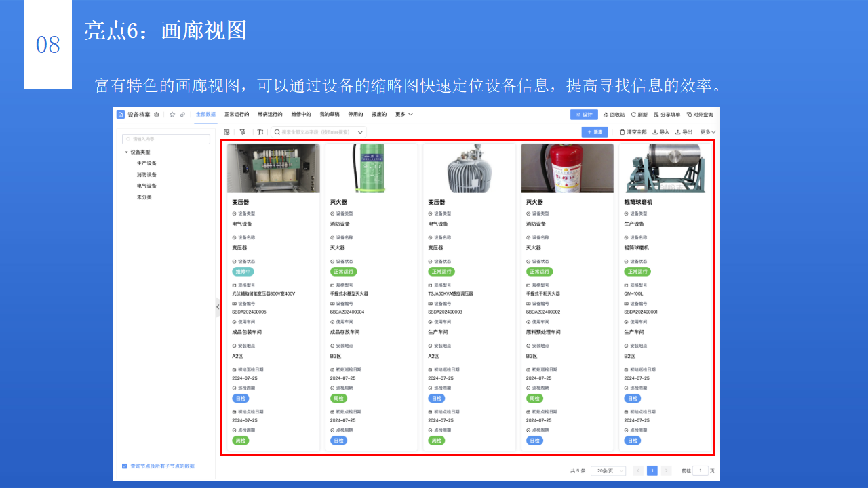Select the gallery view switch icon
Viewport: 868px width, 488px height.
[226, 132]
